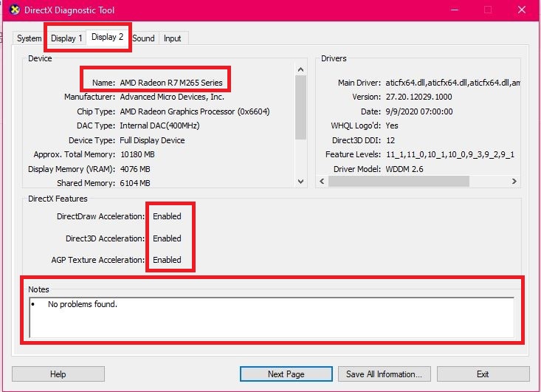Click the Advanced Micro Devices, Inc. value
The height and width of the screenshot is (392, 541).
tap(172, 97)
